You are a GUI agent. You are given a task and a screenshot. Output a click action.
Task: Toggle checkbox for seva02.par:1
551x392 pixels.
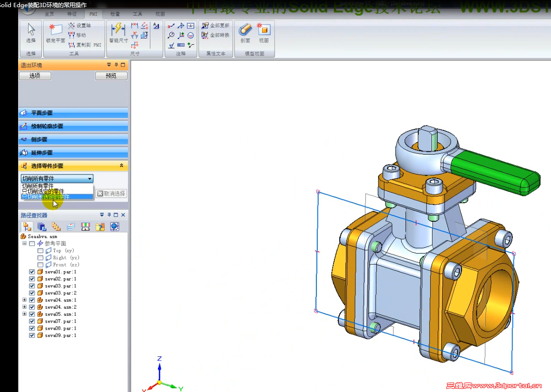point(32,279)
